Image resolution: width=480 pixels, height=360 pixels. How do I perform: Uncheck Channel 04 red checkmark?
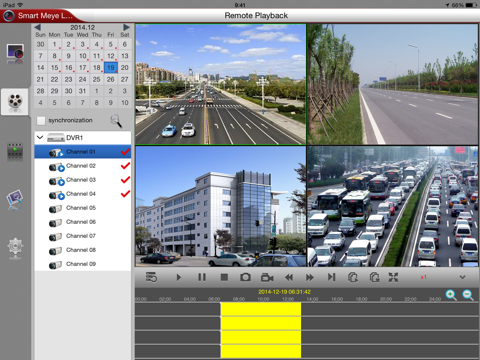(x=125, y=194)
